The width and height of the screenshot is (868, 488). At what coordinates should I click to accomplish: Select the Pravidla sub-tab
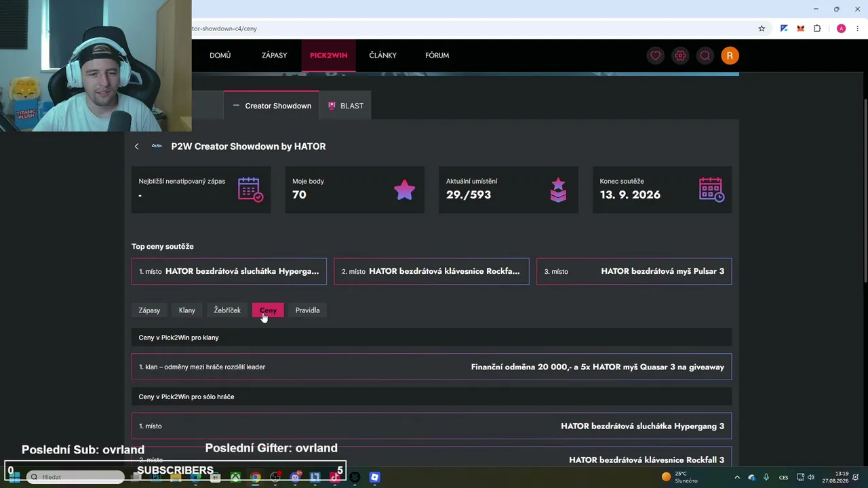[x=308, y=310]
